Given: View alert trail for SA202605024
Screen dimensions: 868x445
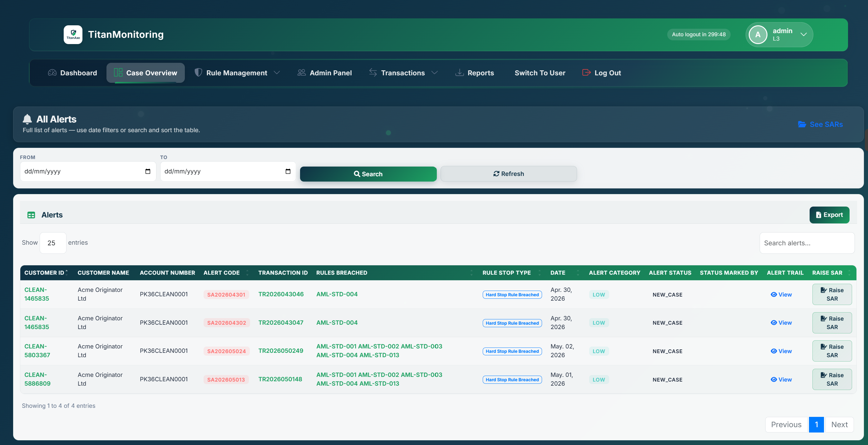Looking at the screenshot, I should point(781,351).
